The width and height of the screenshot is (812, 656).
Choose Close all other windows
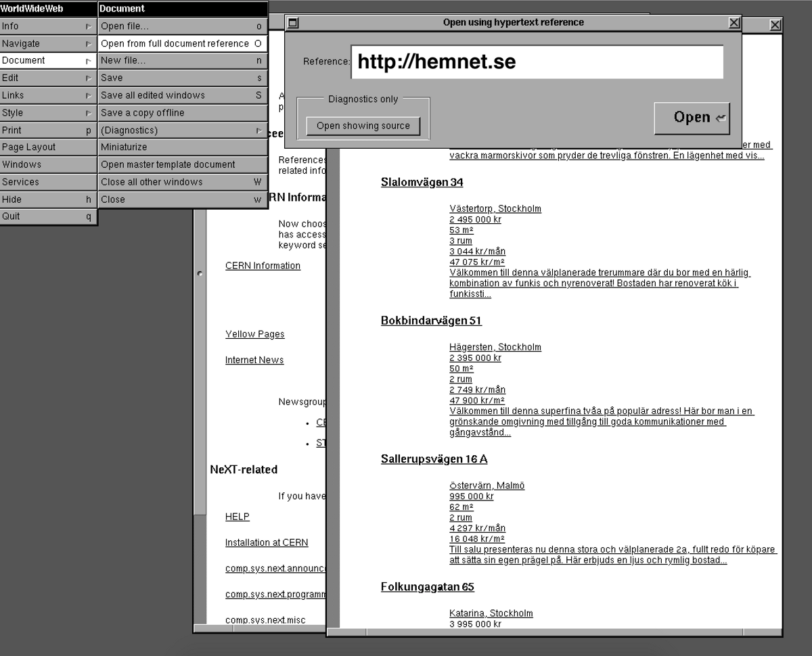pos(183,183)
